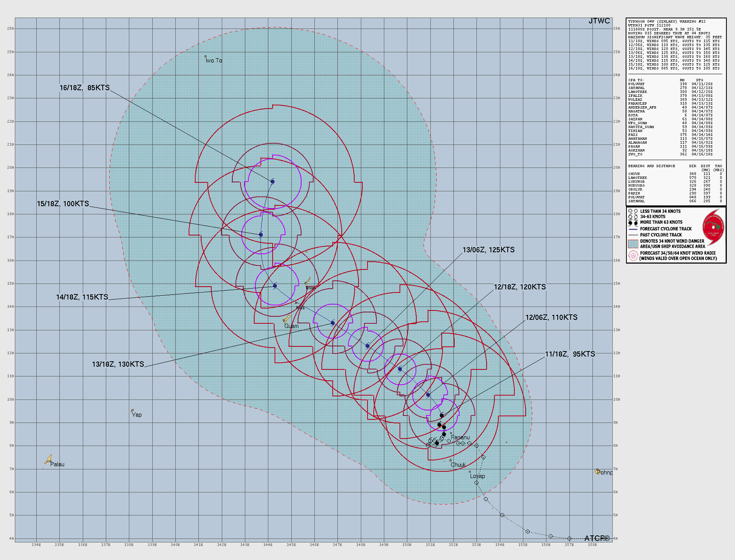Click the 34 knot danger area swatch
The width and height of the screenshot is (735, 560).
[x=633, y=244]
